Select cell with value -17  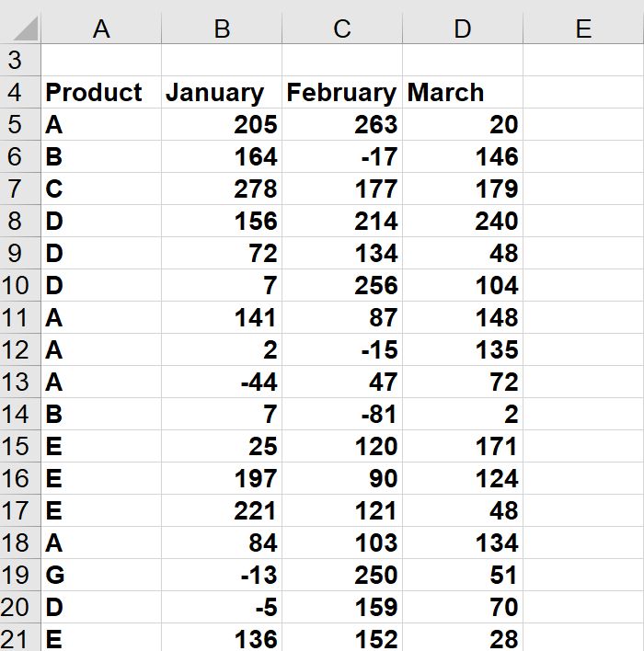point(342,156)
